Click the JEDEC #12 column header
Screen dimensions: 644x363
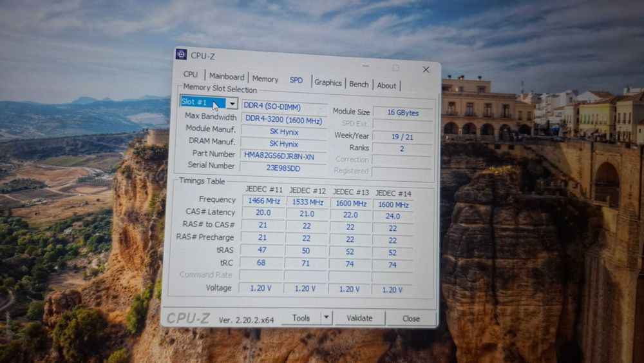308,191
